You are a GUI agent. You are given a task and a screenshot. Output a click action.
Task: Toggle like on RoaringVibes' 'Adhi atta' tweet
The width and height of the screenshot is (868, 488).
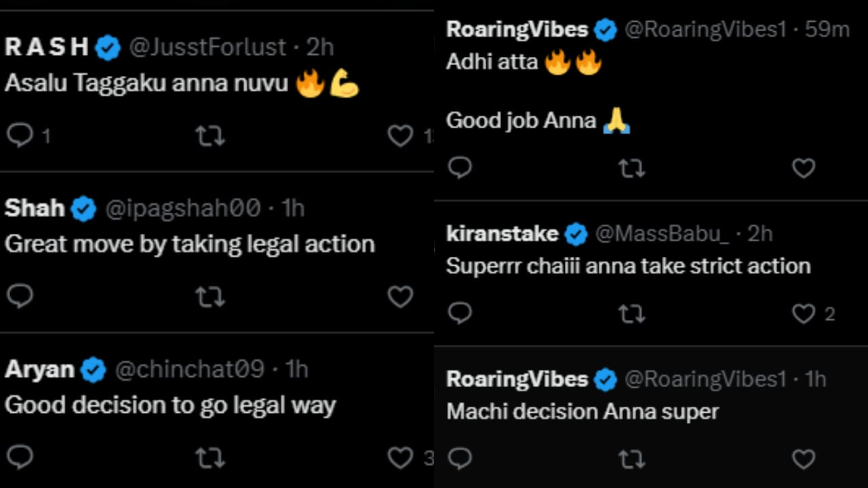[x=803, y=167]
